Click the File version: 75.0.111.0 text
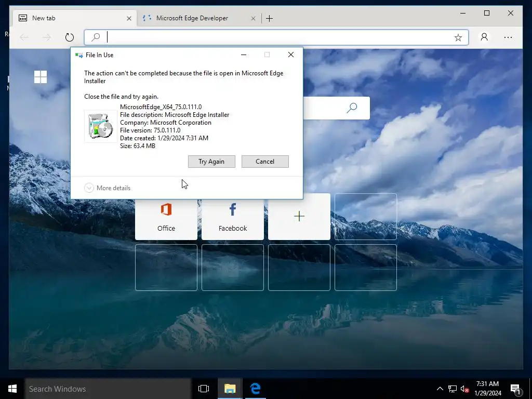This screenshot has height=399, width=532. 150,130
